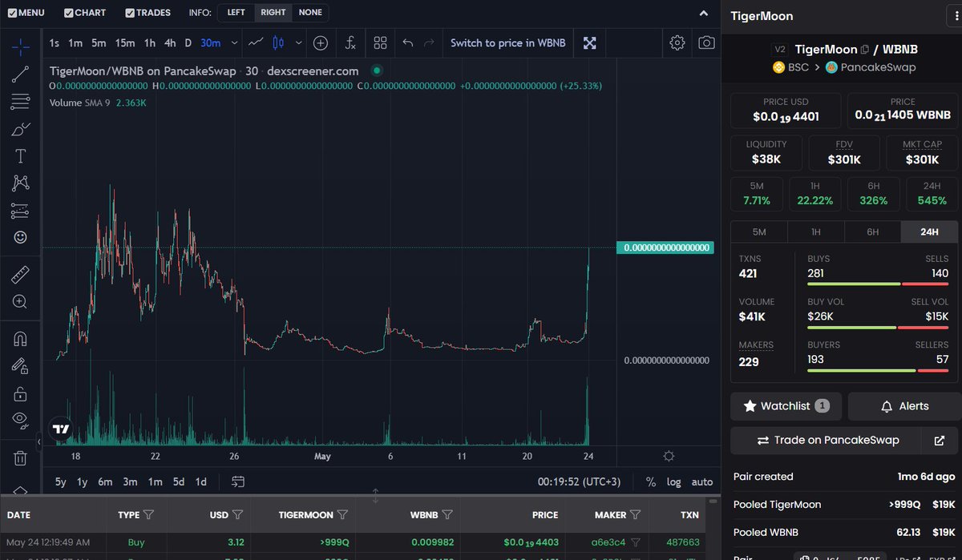Image resolution: width=962 pixels, height=560 pixels.
Task: Add pair to Watchlist
Action: 786,406
